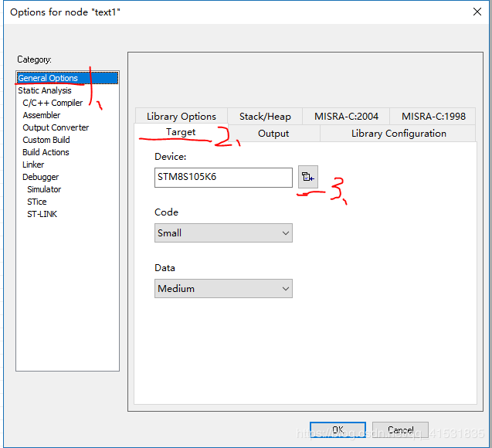
Task: Switch to the Output tab
Action: [273, 134]
